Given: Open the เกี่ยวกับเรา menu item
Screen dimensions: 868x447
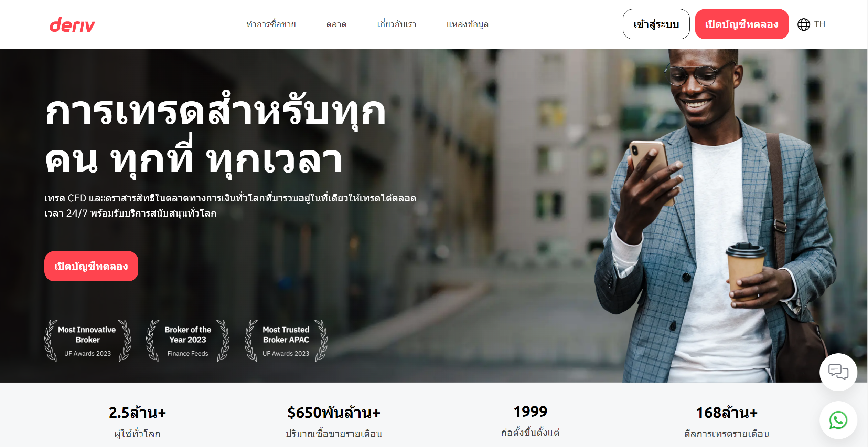Looking at the screenshot, I should pyautogui.click(x=397, y=24).
